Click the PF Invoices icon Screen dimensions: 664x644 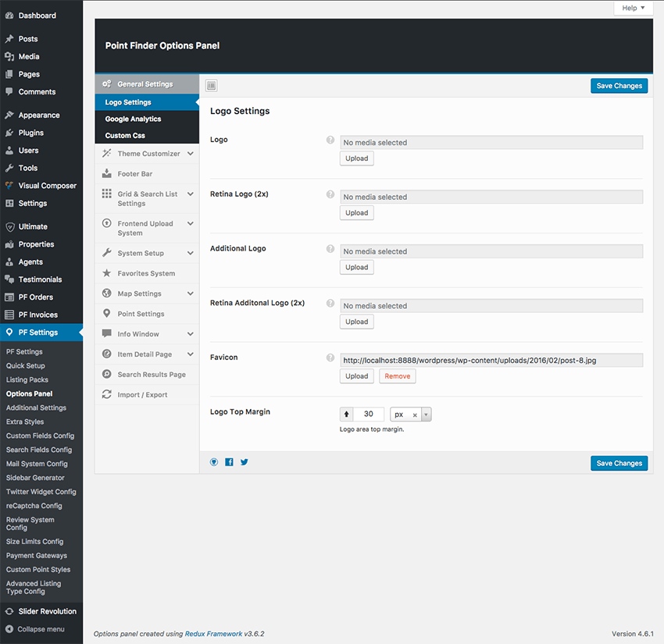pos(9,315)
